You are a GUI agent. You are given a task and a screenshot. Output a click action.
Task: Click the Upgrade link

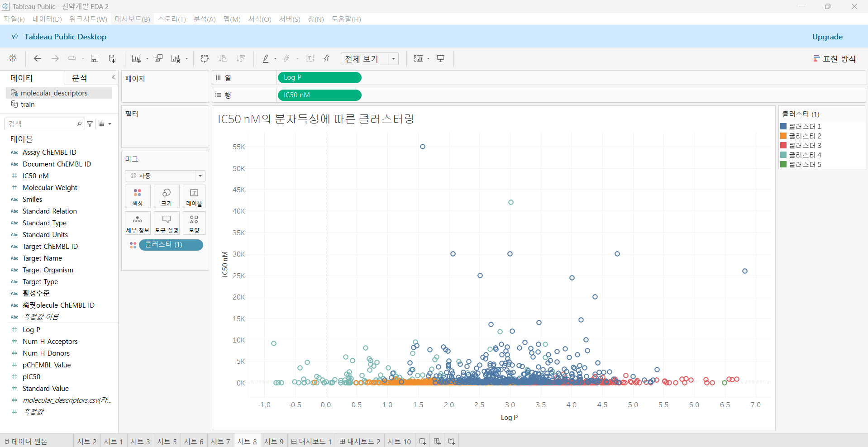(827, 37)
